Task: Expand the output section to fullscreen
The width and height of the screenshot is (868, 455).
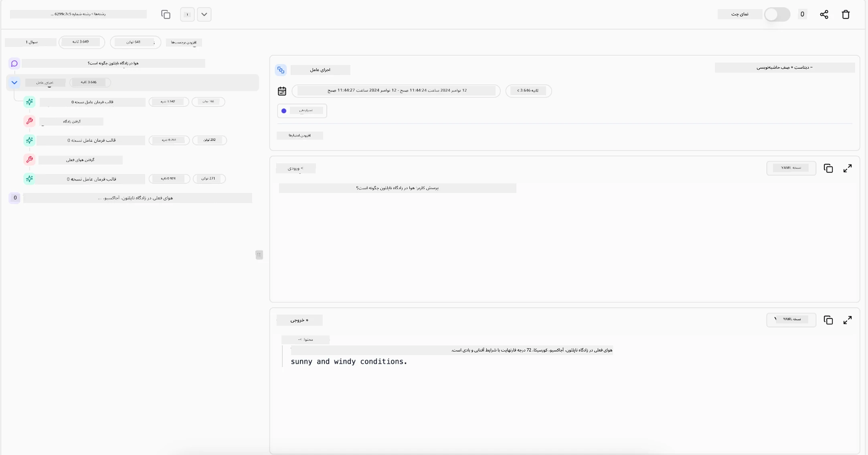Action: pyautogui.click(x=847, y=320)
